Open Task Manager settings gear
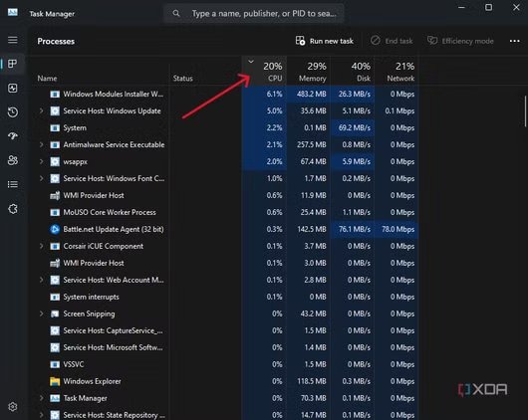528x420 pixels. (x=13, y=407)
